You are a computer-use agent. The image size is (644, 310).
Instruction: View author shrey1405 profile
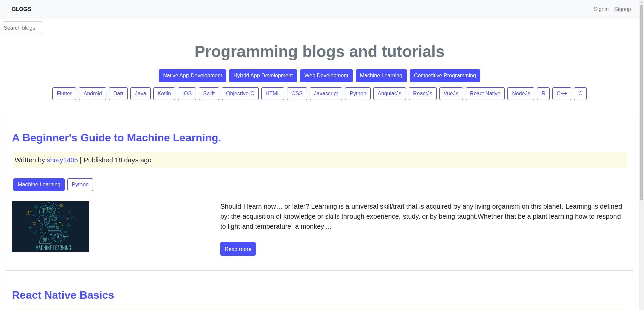tap(62, 160)
